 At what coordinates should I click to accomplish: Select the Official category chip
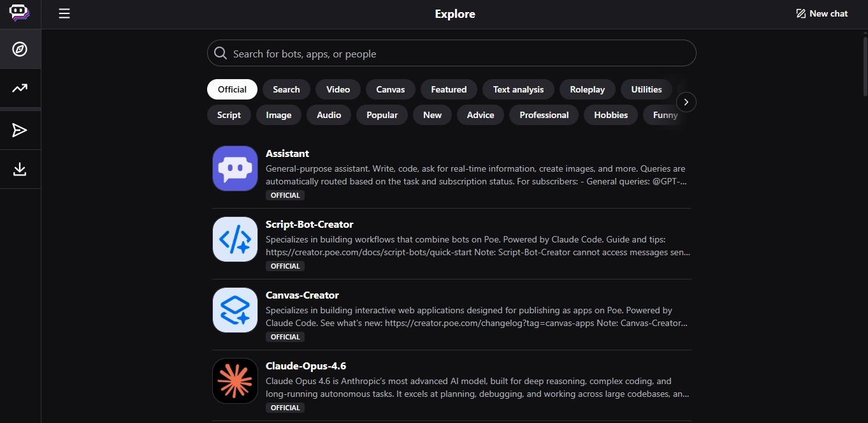pos(232,89)
